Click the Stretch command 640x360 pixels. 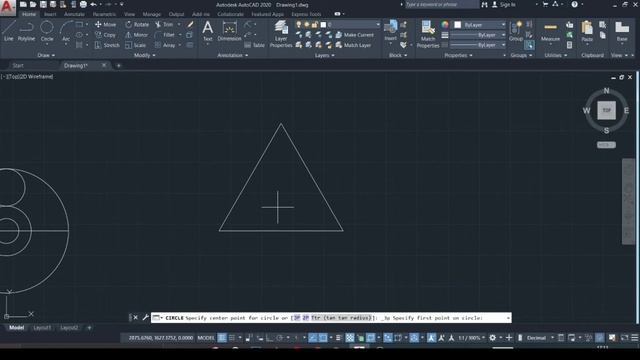tap(107, 45)
